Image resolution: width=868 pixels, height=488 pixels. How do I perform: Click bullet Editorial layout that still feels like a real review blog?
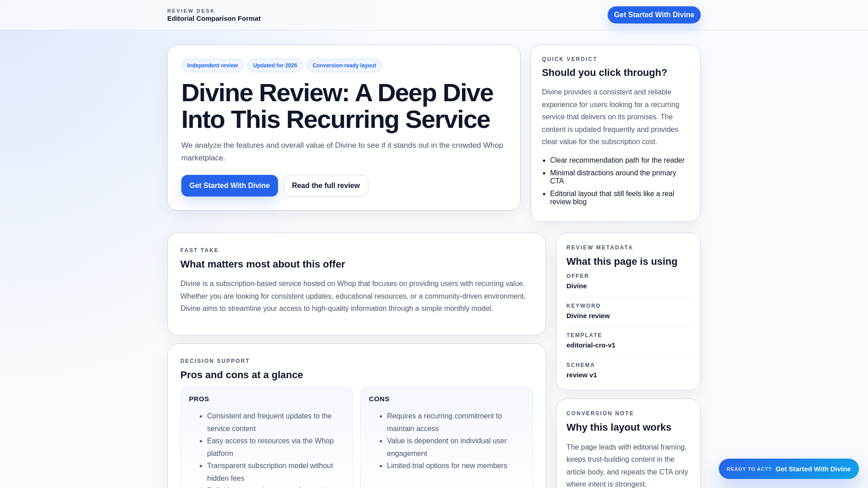coord(612,198)
